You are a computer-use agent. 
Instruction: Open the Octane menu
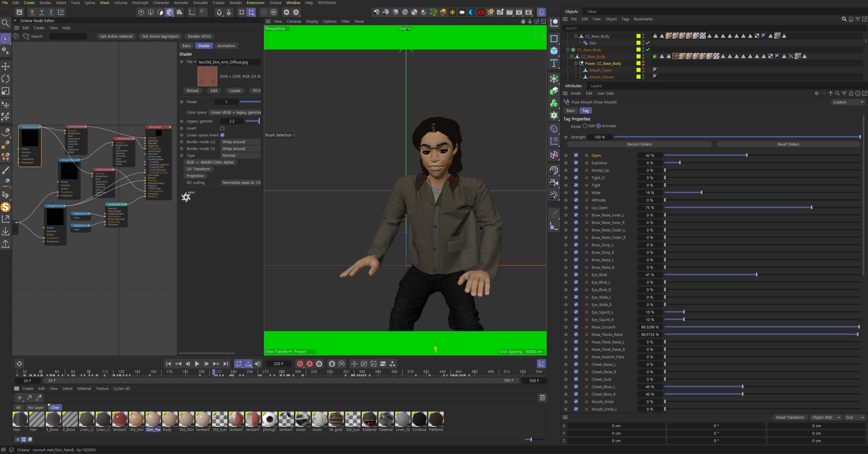(275, 3)
